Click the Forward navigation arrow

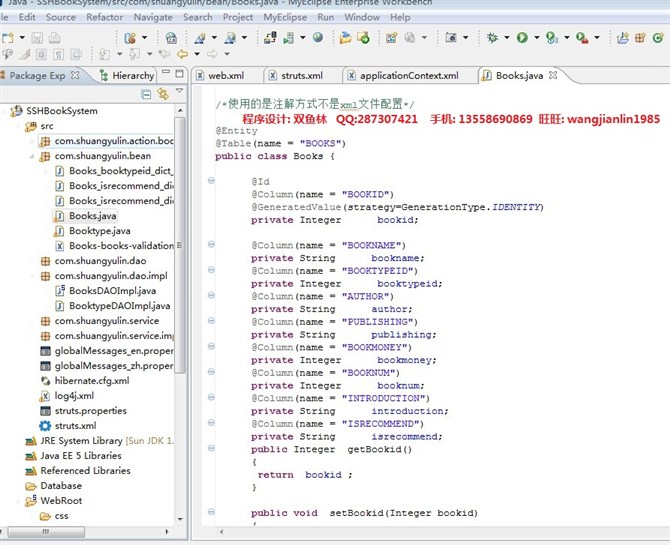coord(212,54)
